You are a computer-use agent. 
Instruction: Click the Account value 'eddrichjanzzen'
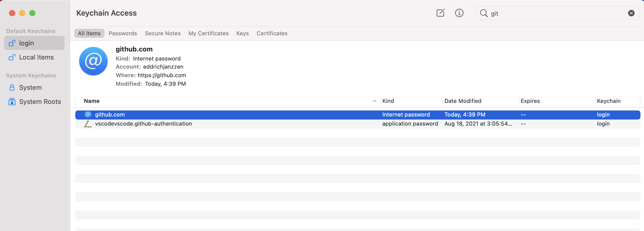pyautogui.click(x=163, y=67)
